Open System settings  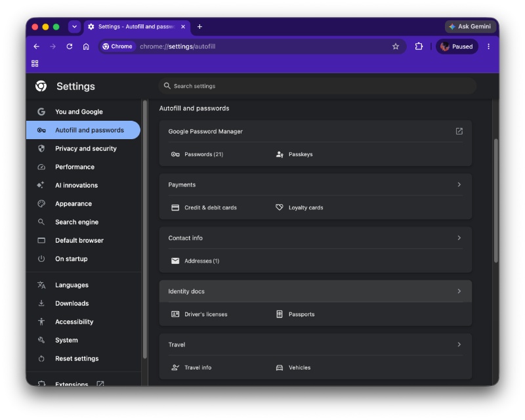pyautogui.click(x=83, y=341)
